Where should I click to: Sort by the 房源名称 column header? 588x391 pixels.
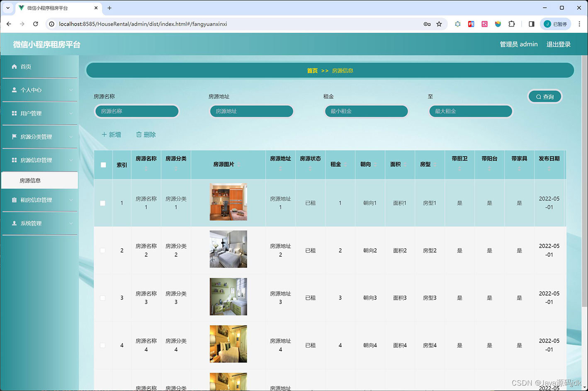click(146, 164)
